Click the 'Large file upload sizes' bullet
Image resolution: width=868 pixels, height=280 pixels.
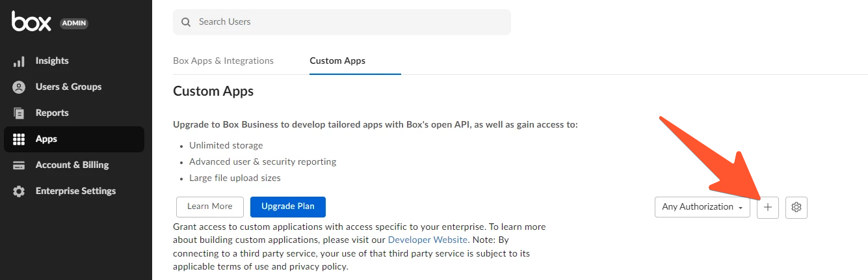pyautogui.click(x=235, y=178)
